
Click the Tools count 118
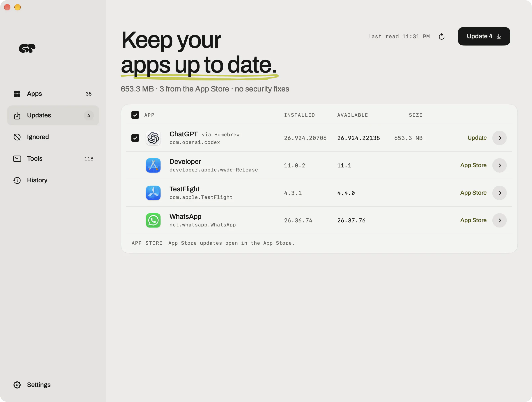(89, 159)
